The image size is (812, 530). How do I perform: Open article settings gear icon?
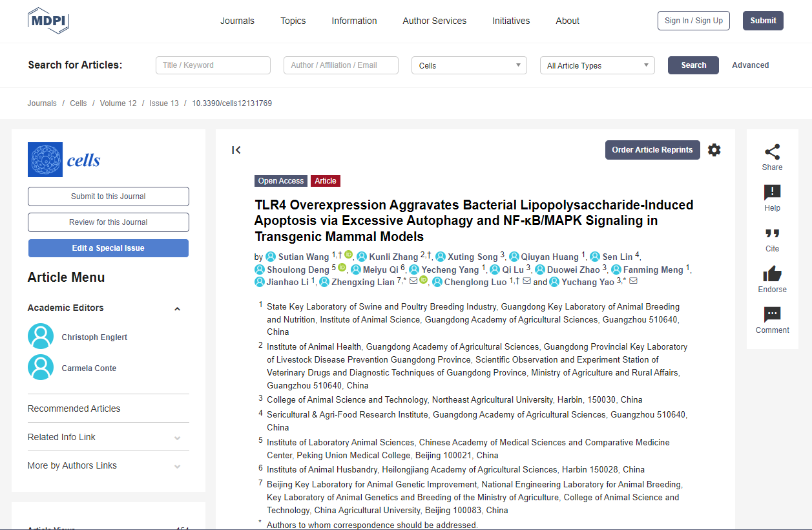click(x=714, y=150)
